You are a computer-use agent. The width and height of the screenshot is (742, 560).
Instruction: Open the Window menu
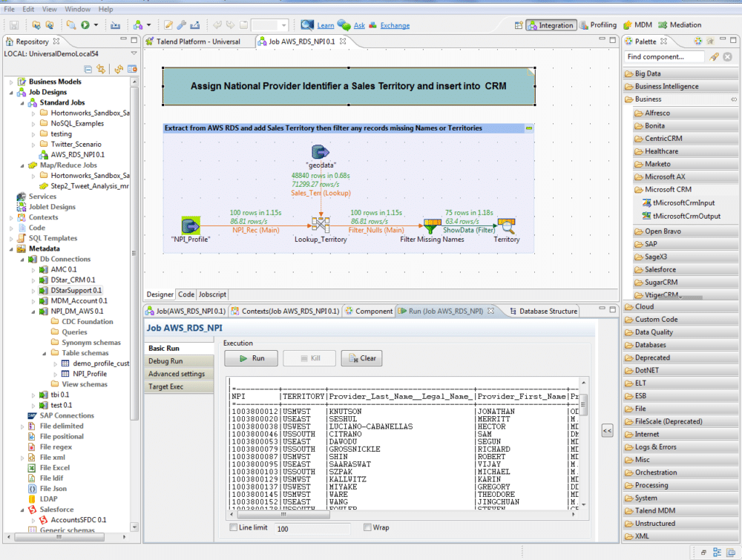coord(77,9)
